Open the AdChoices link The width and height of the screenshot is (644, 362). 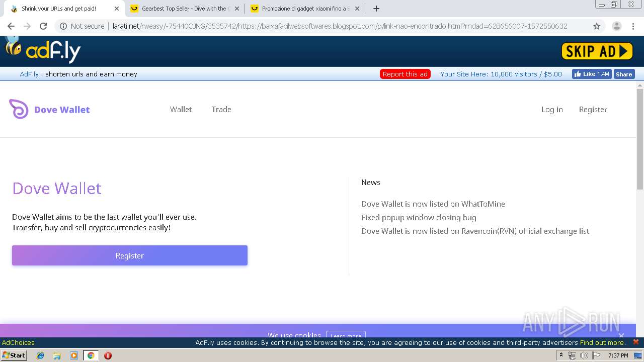(18, 342)
